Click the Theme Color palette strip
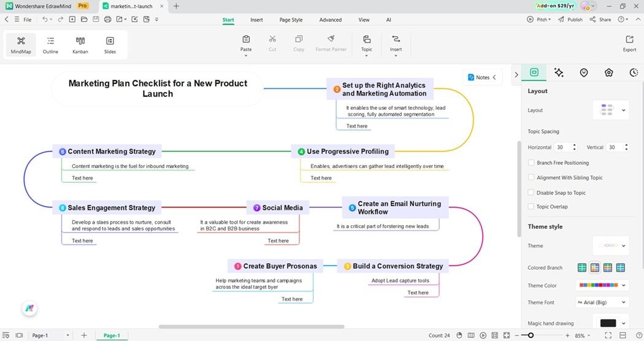This screenshot has height=341, width=644. click(599, 285)
